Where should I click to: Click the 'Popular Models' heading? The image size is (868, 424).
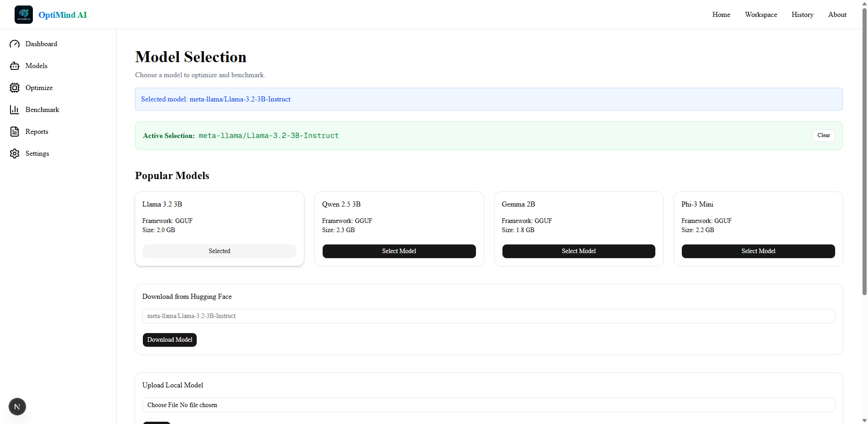tap(172, 175)
